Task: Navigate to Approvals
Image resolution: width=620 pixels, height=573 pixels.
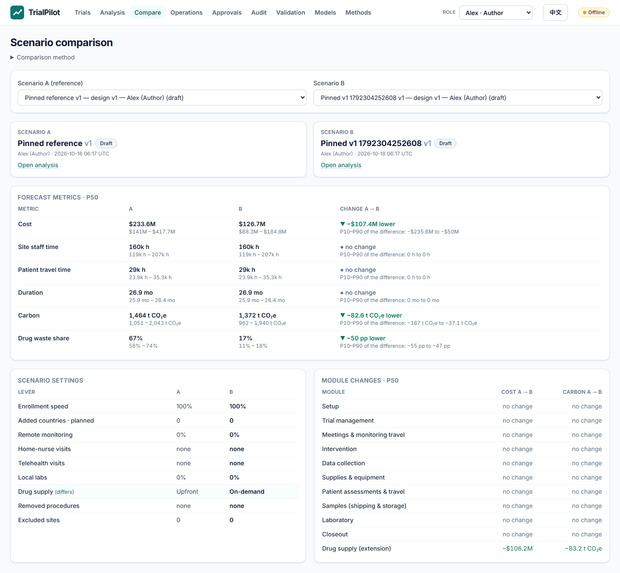Action: [227, 13]
